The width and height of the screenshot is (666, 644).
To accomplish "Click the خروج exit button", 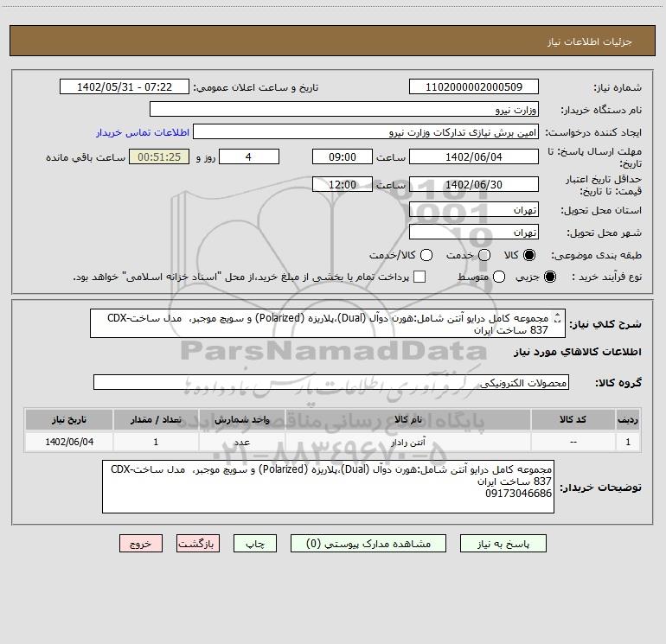I will click(x=141, y=544).
